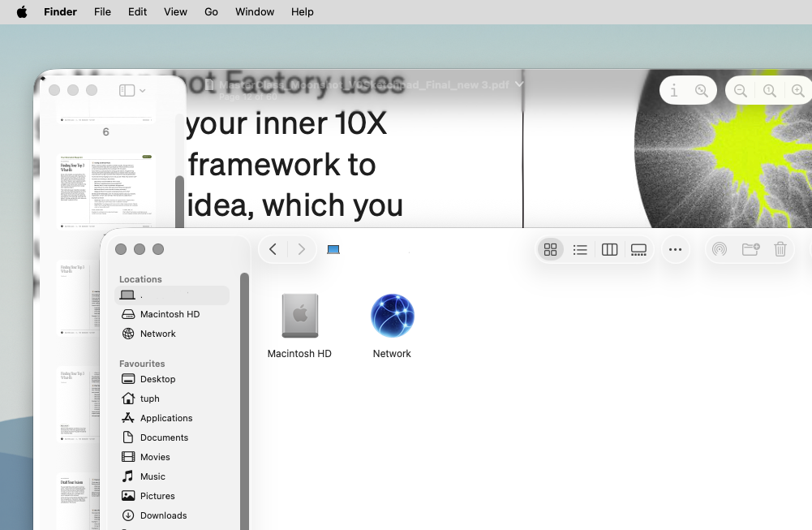Switch Finder to column view
Screen dimensions: 812x530
click(609, 250)
